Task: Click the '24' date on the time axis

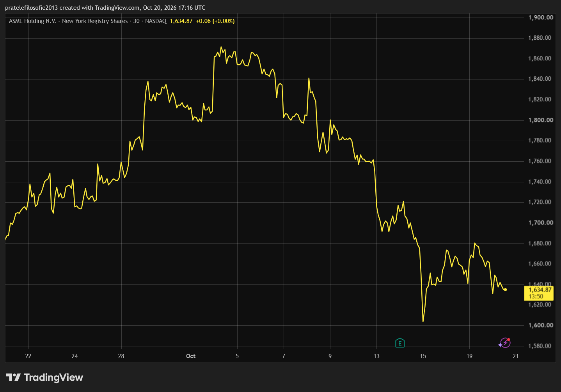Action: [x=75, y=356]
